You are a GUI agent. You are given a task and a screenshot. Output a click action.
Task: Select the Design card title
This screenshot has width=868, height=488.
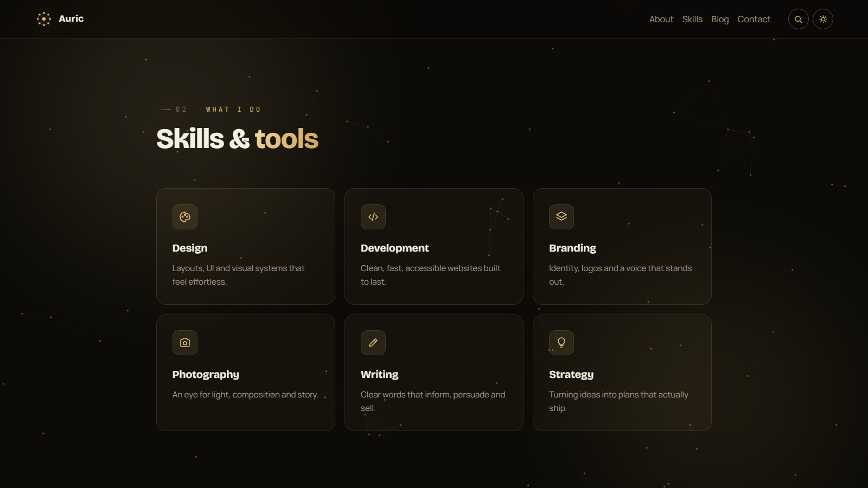pos(190,248)
